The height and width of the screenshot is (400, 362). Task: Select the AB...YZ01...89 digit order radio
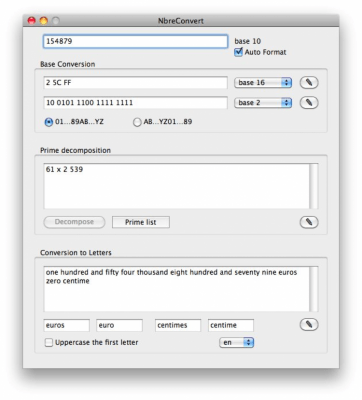(137, 122)
